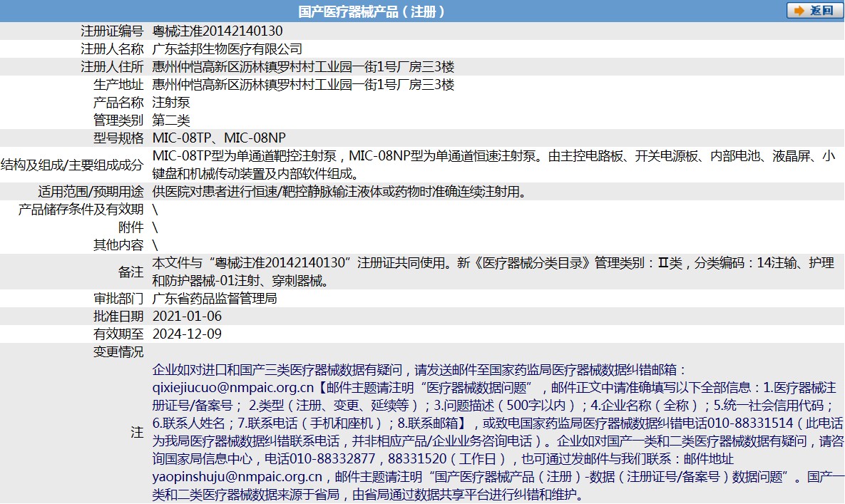Click model spec MIC-08TP、MIC-08NP

click(220, 138)
